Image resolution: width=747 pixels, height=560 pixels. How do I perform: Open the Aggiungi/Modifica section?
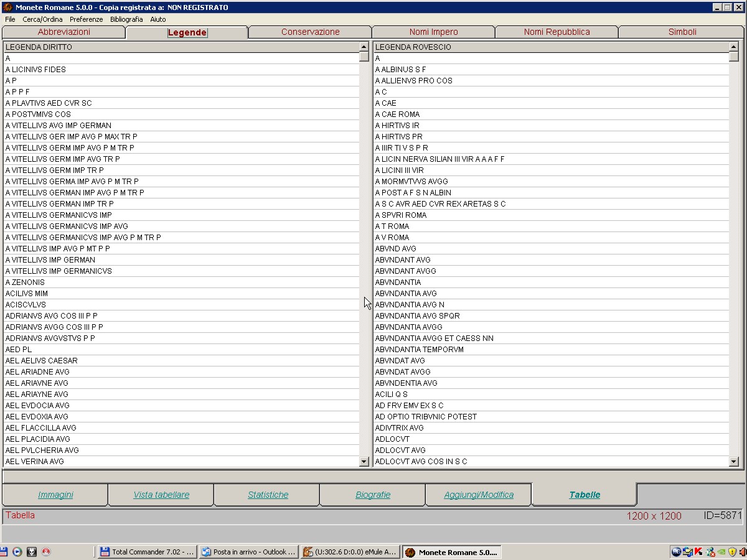479,495
